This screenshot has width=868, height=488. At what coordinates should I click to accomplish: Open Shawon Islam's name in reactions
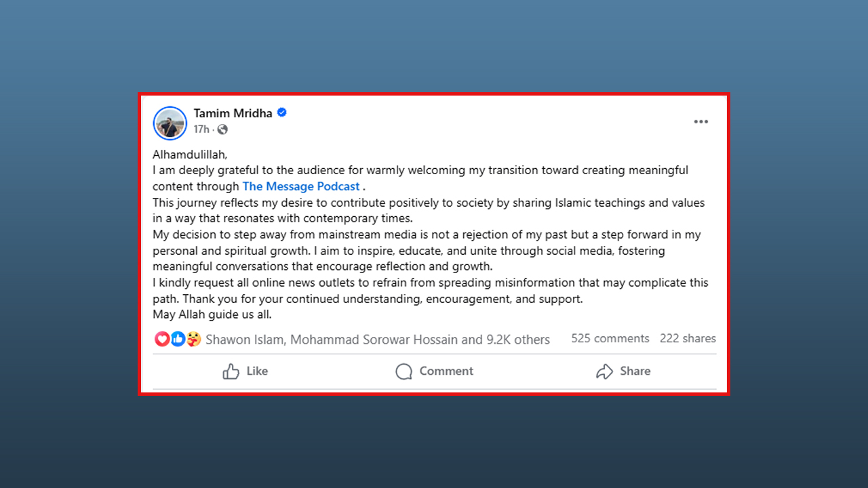[x=245, y=340]
